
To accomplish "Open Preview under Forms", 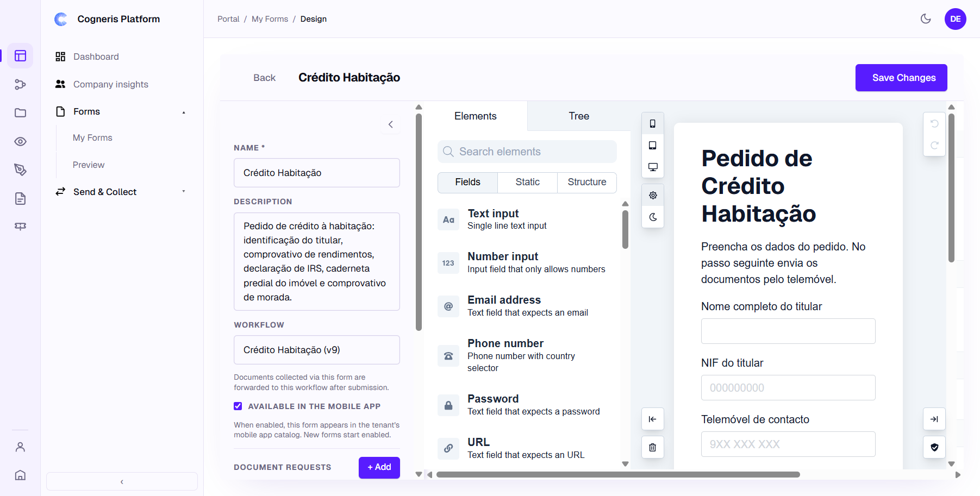I will click(x=89, y=165).
